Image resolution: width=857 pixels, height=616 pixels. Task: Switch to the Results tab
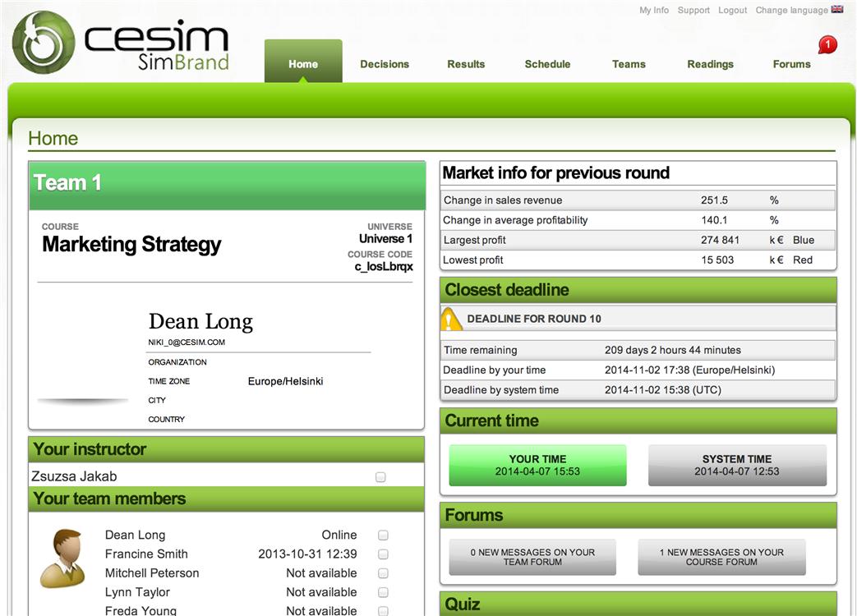point(466,64)
